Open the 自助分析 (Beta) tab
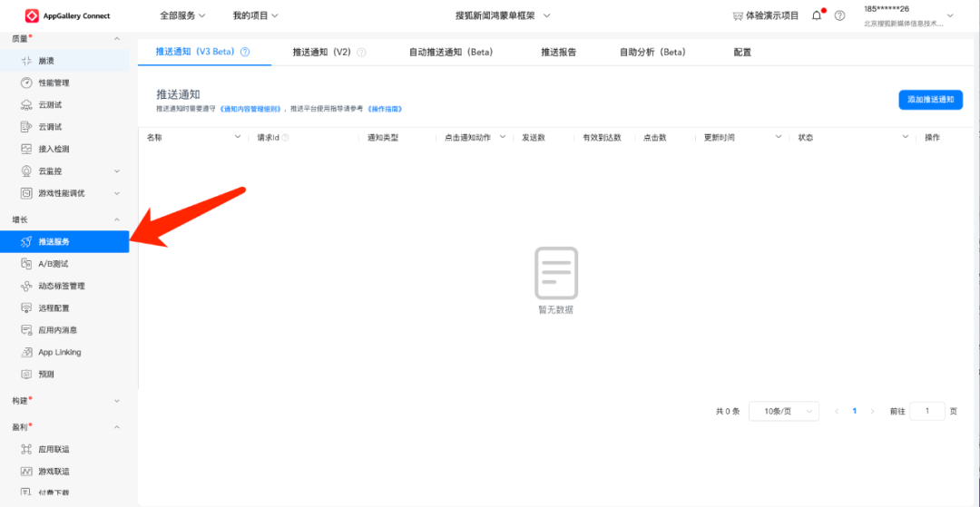This screenshot has height=507, width=980. (x=652, y=53)
